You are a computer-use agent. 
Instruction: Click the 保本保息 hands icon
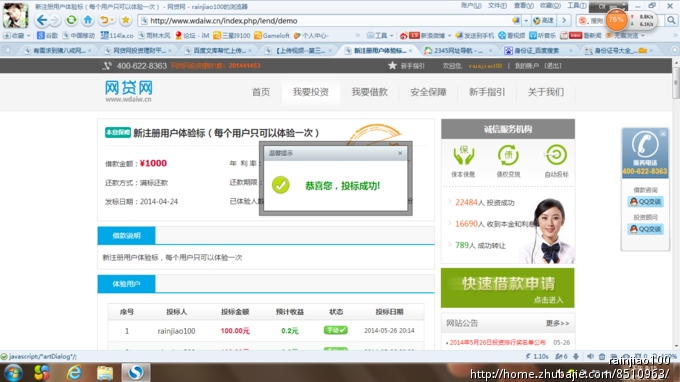(x=463, y=155)
